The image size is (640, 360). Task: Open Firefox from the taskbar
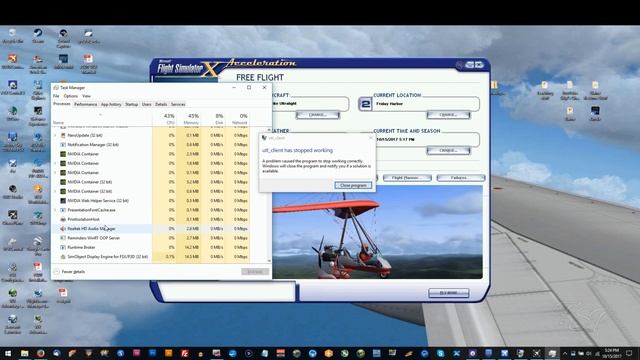[40, 353]
